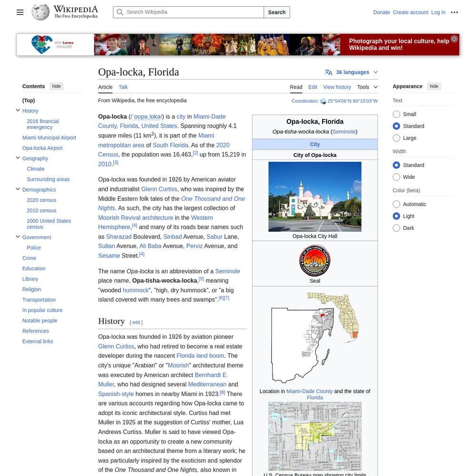Open the Opa-locka City Hall photo
The width and height of the screenshot is (476, 476).
(x=315, y=197)
